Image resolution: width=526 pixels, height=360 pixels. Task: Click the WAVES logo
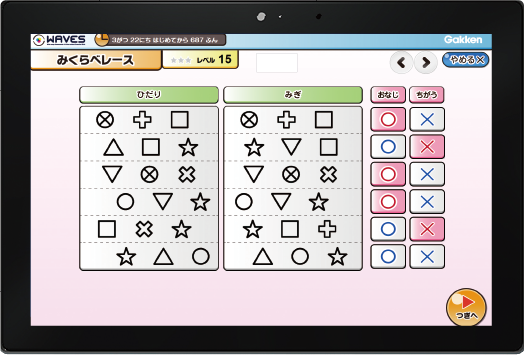pos(59,40)
